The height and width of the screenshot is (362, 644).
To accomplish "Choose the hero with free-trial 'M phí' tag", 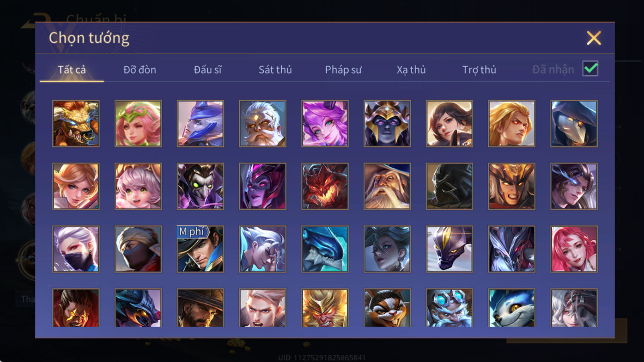I will (x=200, y=249).
